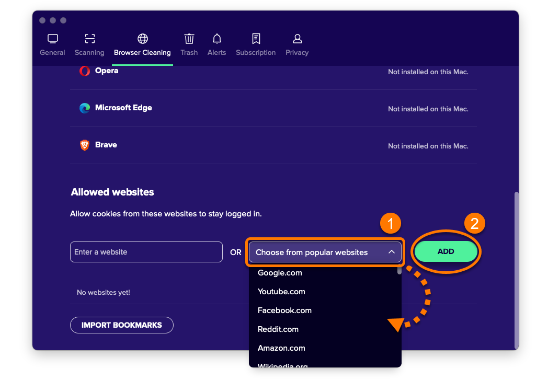Click the Scanning frame icon
Viewport: 548px width, 392px height.
click(90, 39)
